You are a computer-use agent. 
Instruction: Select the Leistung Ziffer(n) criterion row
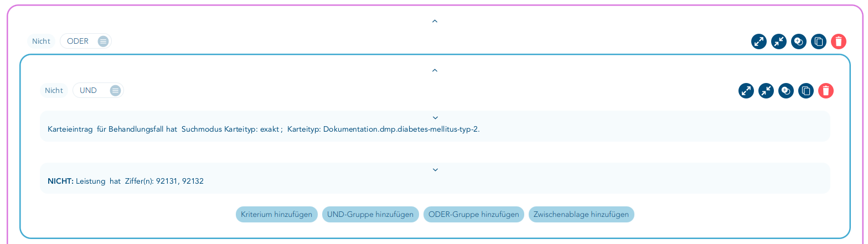435,178
